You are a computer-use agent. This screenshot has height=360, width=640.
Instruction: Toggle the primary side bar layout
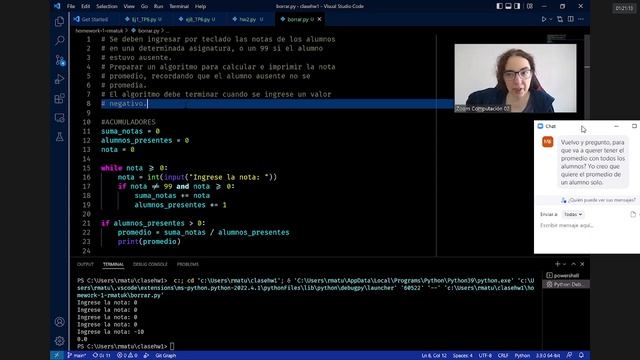(x=499, y=6)
